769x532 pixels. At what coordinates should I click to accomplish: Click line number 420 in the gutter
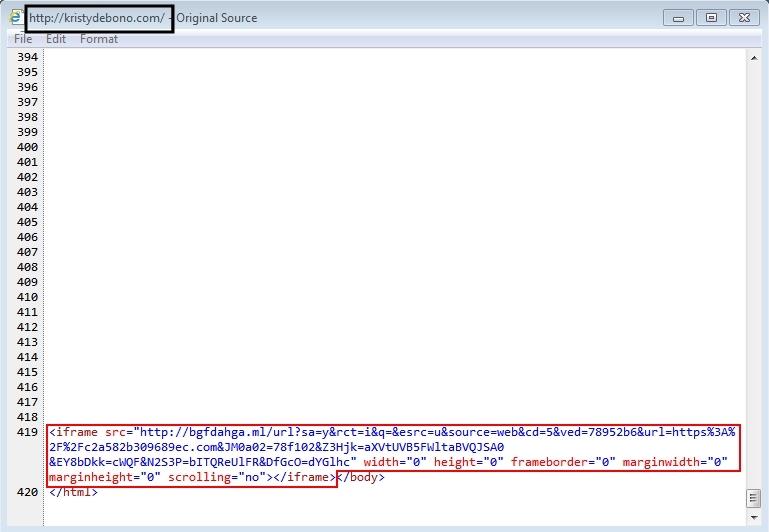pos(28,492)
